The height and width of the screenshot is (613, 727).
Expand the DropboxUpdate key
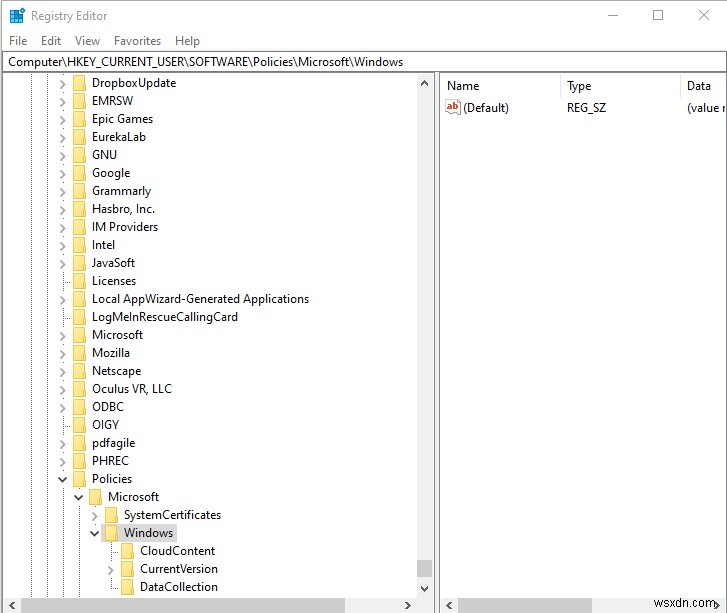coord(63,84)
